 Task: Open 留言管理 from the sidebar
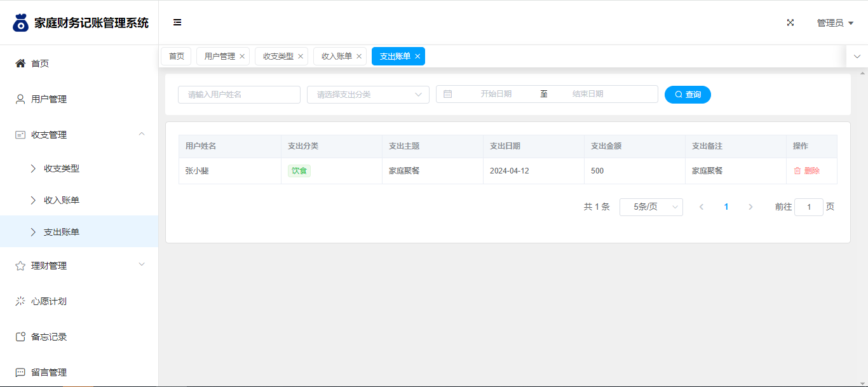click(x=49, y=372)
